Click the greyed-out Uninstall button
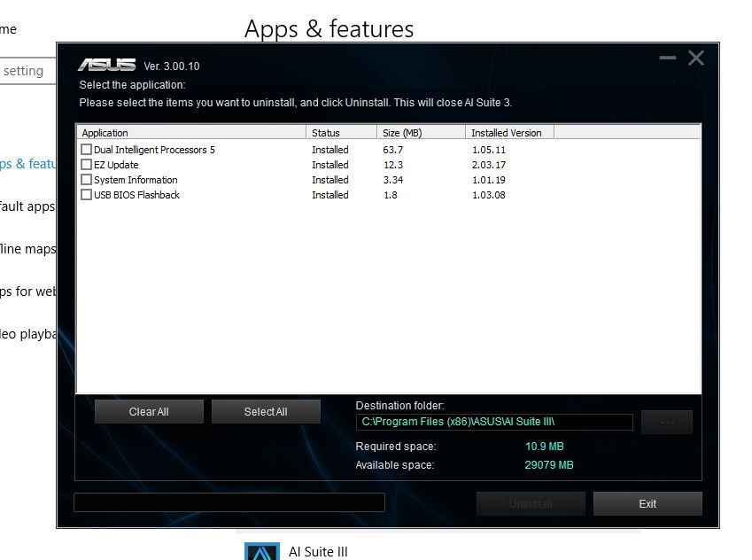 [x=531, y=504]
